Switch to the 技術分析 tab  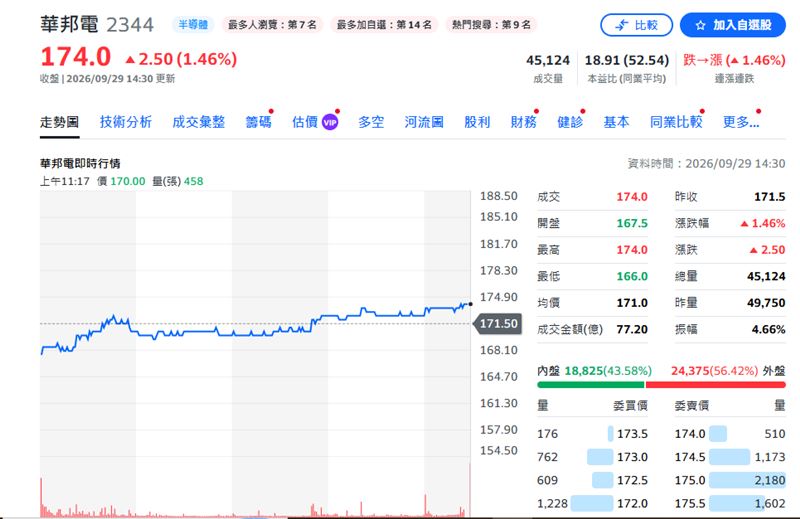tap(126, 122)
